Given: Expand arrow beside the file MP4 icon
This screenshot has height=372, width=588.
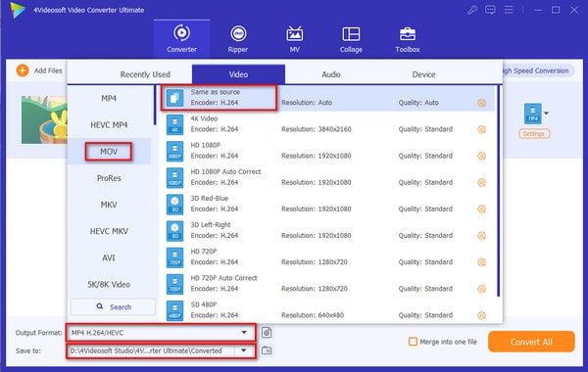Looking at the screenshot, I should point(547,114).
